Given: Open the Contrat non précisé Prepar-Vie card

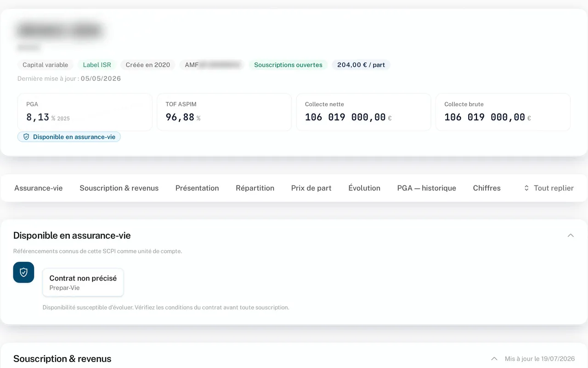Looking at the screenshot, I should (x=83, y=282).
